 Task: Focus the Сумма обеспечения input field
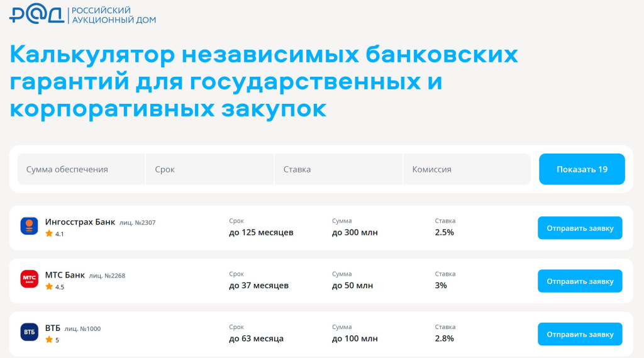pyautogui.click(x=81, y=169)
